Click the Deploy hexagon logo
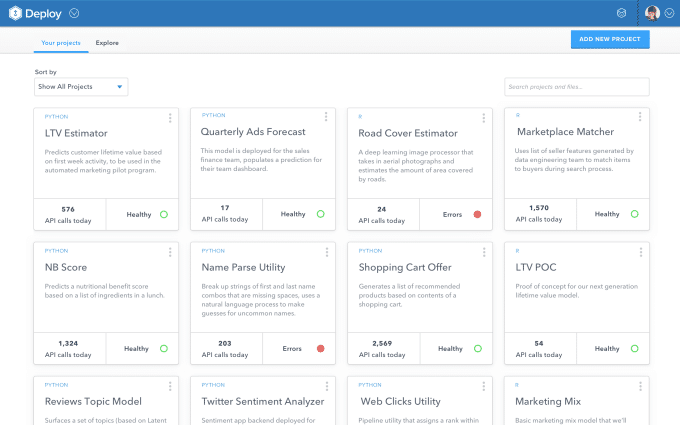The width and height of the screenshot is (680, 425). pos(15,13)
